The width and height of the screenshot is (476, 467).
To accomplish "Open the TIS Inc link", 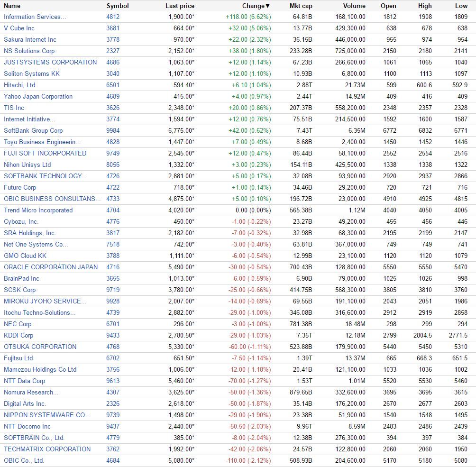I will (x=14, y=108).
